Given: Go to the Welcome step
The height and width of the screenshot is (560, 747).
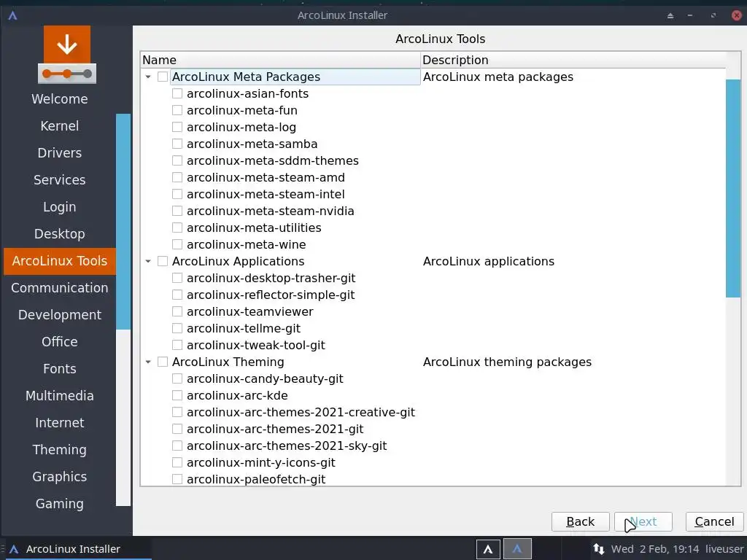Looking at the screenshot, I should tap(60, 99).
